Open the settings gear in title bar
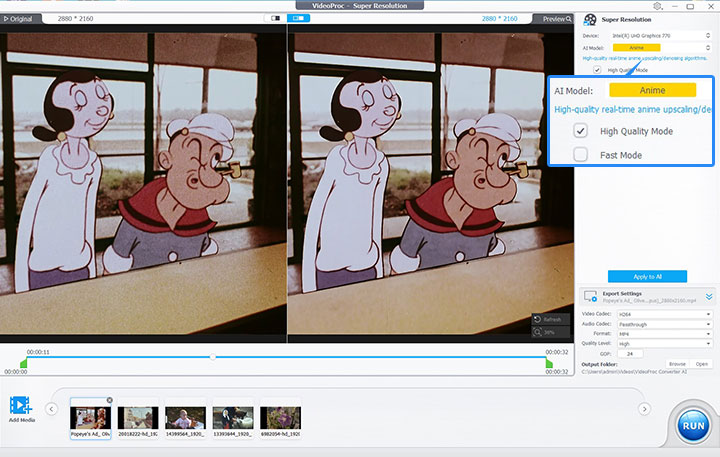 point(658,6)
